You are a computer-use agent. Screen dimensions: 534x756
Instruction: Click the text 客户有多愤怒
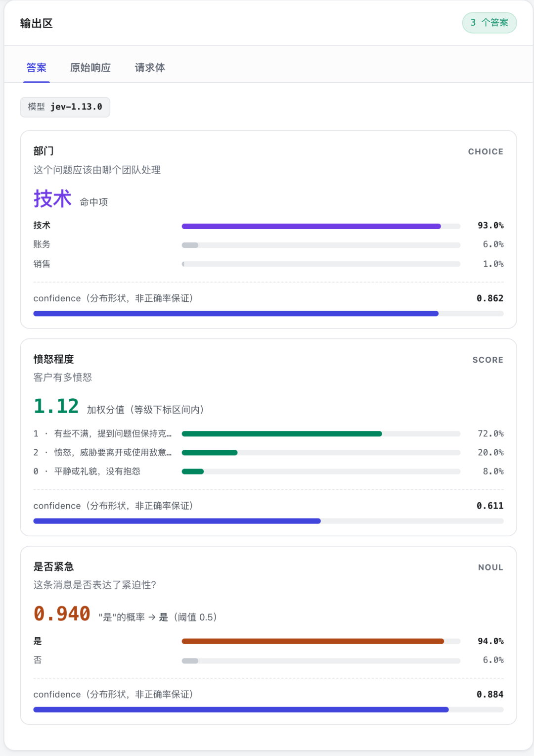(x=63, y=378)
